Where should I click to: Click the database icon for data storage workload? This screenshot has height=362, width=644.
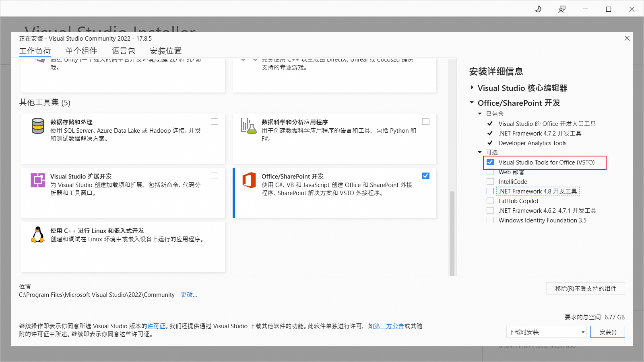point(38,126)
